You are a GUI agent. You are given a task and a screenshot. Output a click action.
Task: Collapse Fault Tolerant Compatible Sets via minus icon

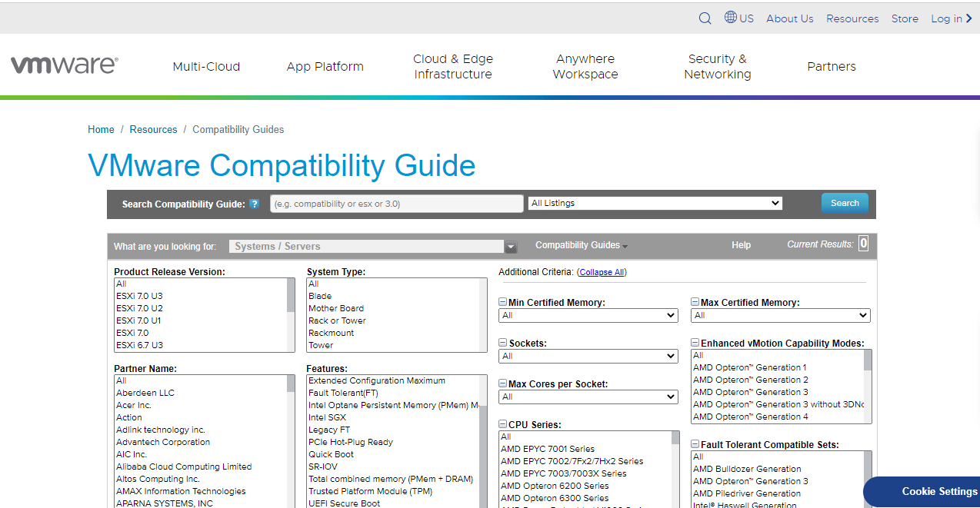pos(694,444)
